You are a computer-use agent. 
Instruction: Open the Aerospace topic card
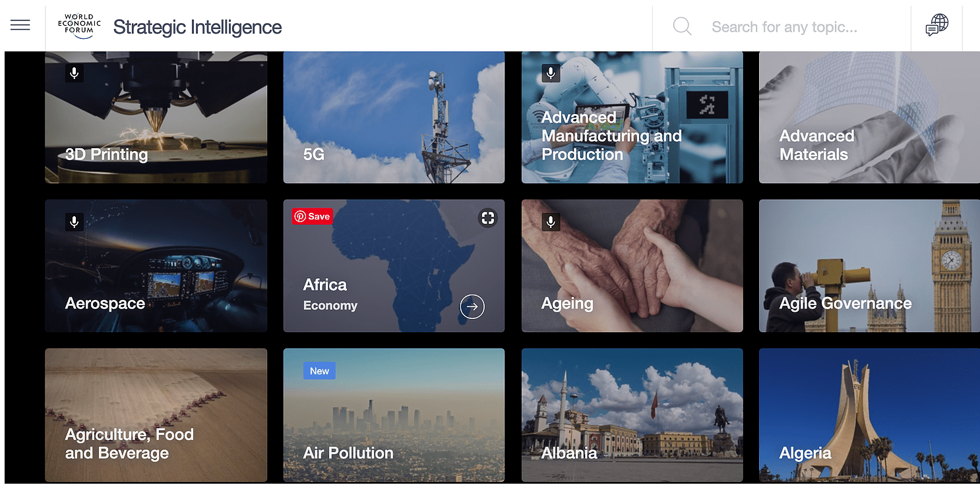click(156, 266)
